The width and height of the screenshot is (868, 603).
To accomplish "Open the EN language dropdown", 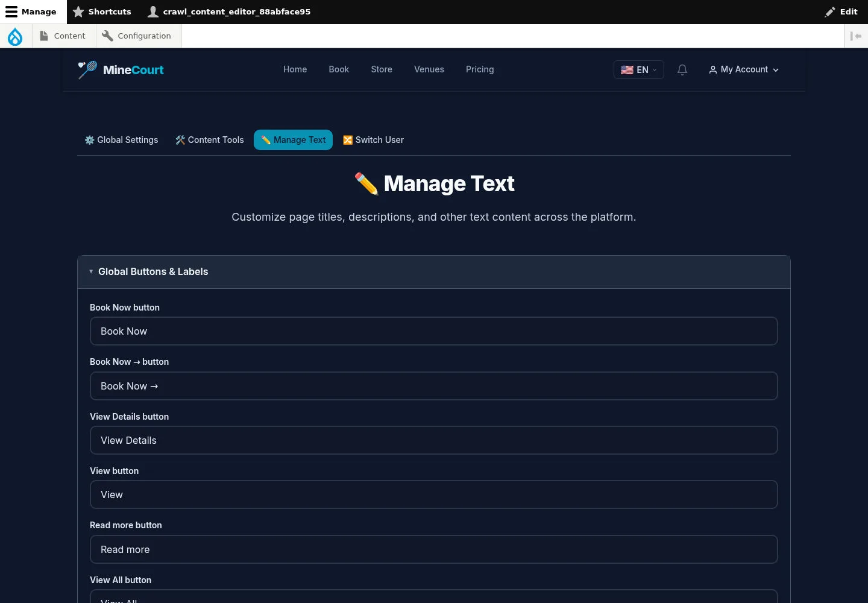I will (x=639, y=70).
